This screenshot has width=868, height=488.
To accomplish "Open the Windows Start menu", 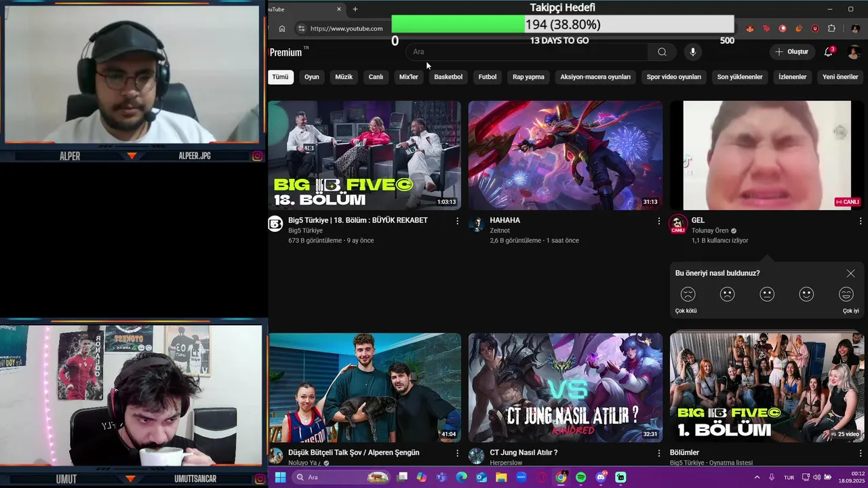I will 280,477.
